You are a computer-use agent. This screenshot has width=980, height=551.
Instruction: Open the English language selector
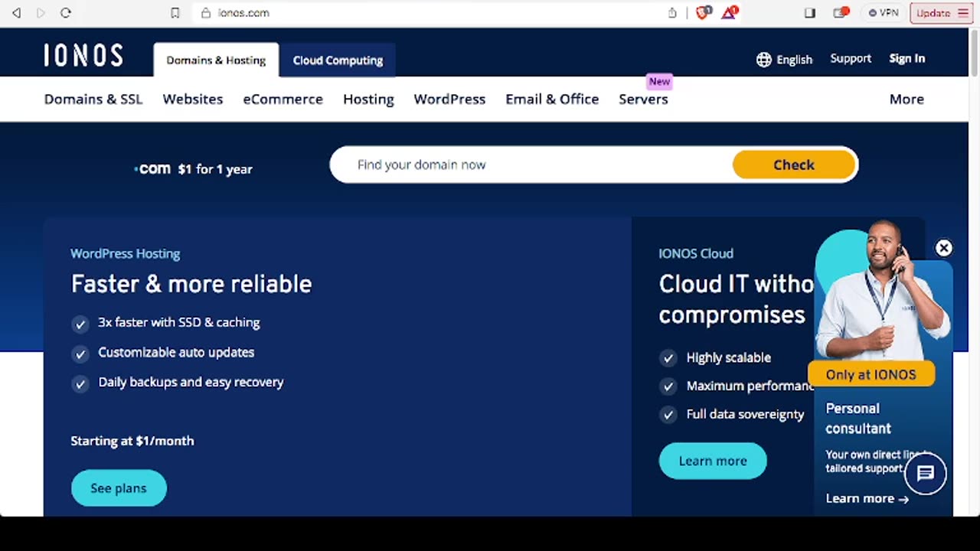click(784, 60)
